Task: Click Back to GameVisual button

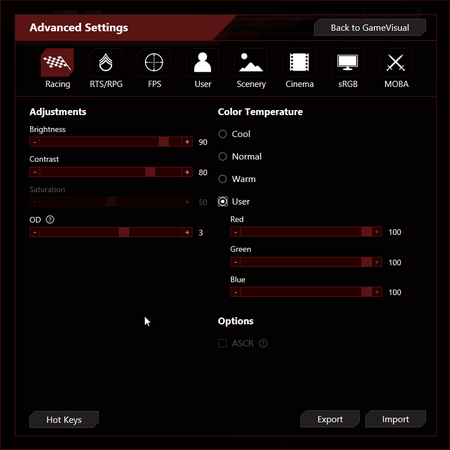Action: [x=370, y=28]
